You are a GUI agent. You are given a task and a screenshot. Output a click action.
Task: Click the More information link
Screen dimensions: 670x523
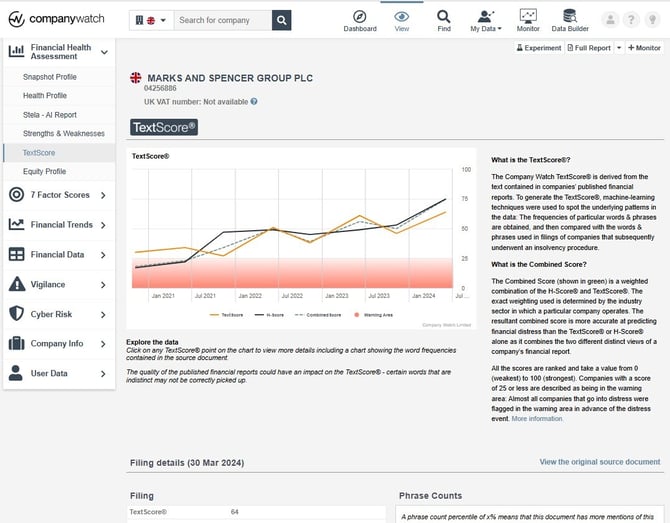coord(537,419)
